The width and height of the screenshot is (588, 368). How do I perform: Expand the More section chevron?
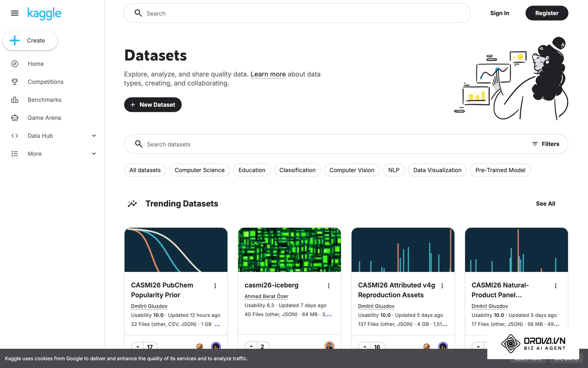(94, 154)
